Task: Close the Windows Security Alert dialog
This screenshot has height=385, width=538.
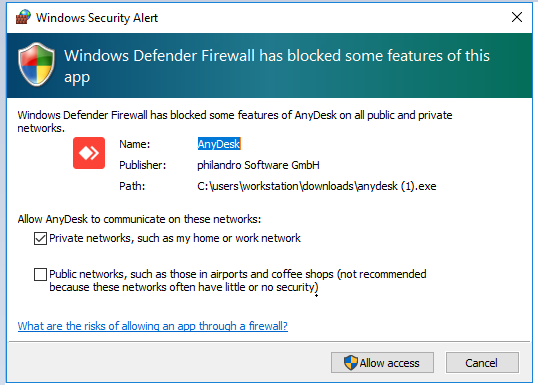Action: coord(517,17)
